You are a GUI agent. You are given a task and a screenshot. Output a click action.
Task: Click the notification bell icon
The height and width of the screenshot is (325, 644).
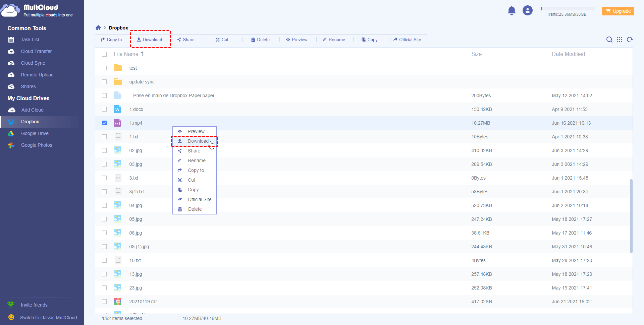click(512, 11)
